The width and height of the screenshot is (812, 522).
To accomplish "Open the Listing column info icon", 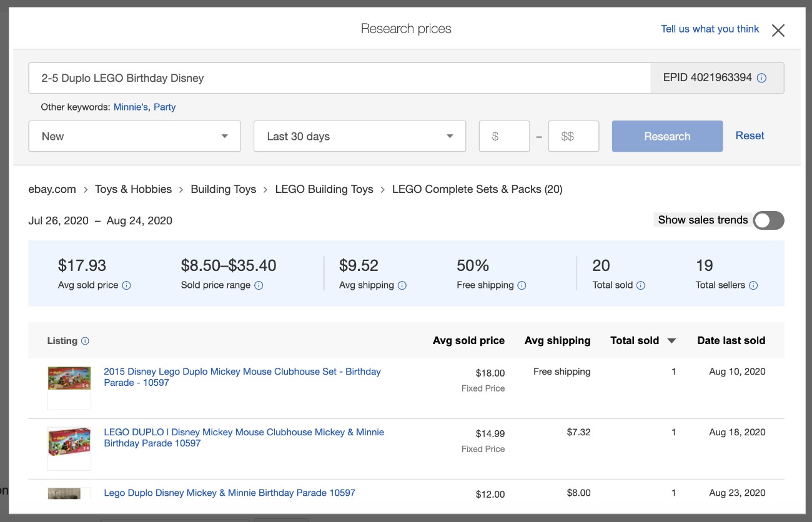I will click(x=86, y=341).
